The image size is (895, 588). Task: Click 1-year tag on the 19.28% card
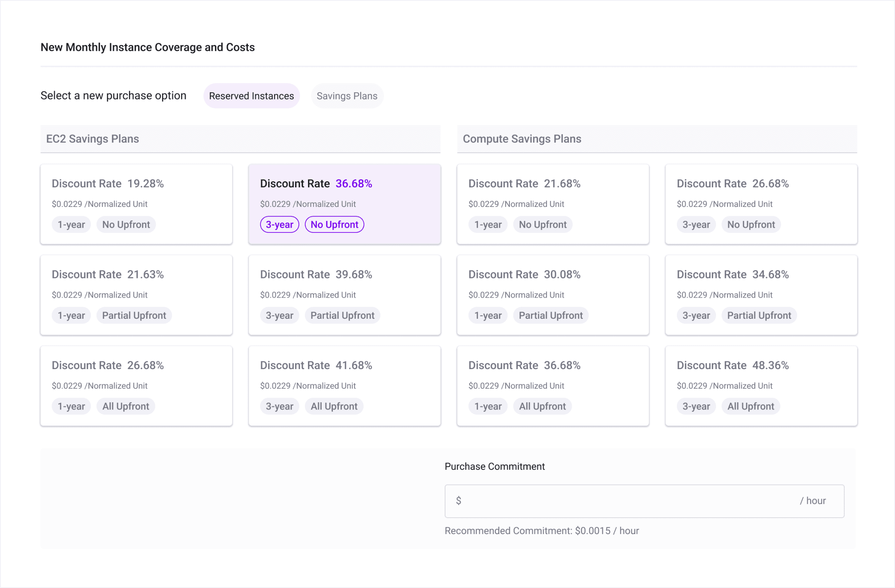point(71,224)
